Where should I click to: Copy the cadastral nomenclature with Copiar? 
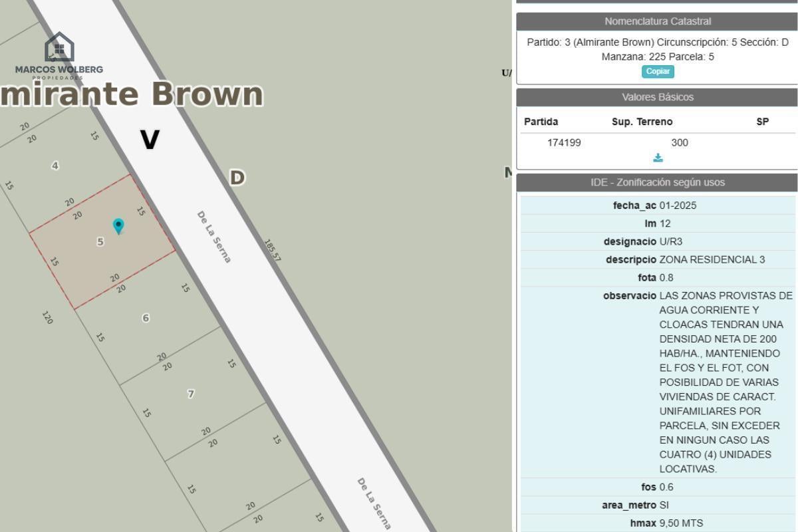(x=658, y=71)
